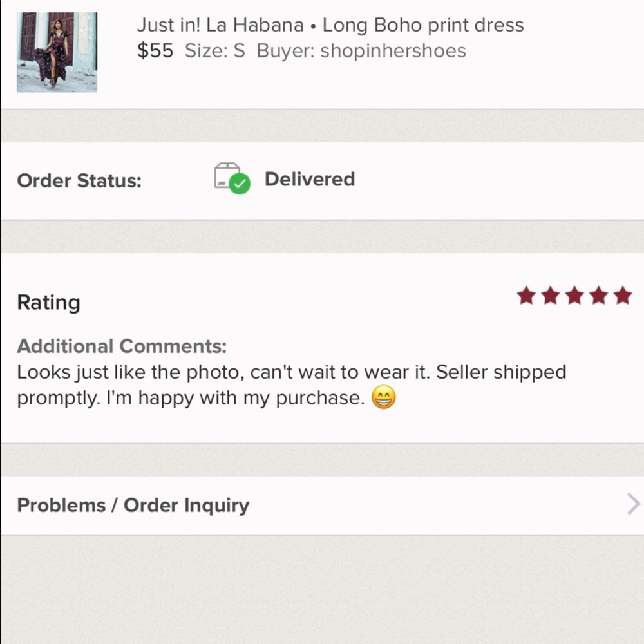Open the La Habana Long Boho dress title

(x=330, y=26)
